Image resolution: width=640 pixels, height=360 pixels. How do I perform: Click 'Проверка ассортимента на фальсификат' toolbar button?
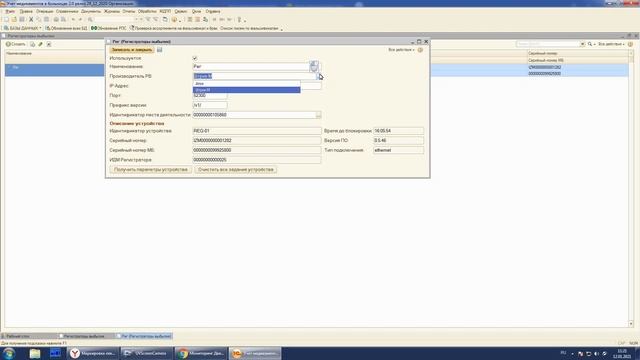point(173,29)
